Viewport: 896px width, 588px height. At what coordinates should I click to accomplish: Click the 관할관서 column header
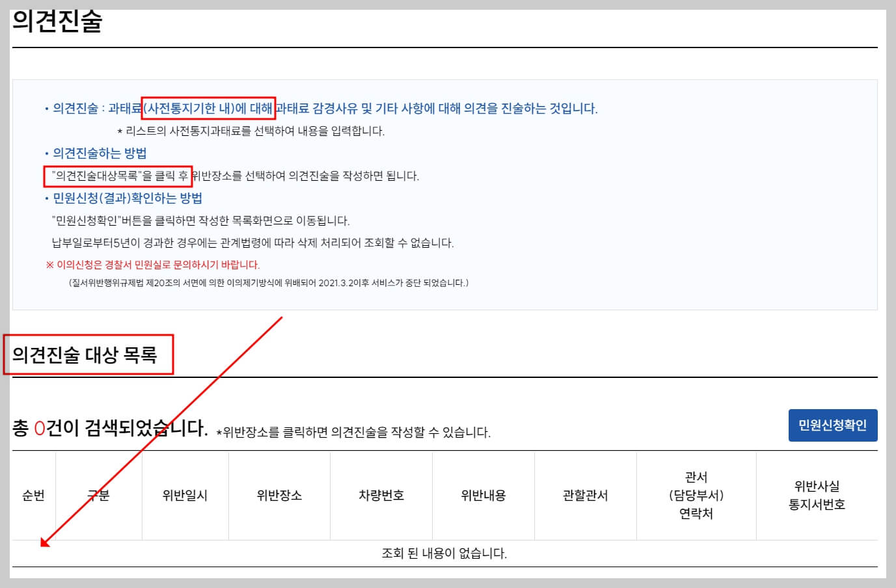point(585,495)
